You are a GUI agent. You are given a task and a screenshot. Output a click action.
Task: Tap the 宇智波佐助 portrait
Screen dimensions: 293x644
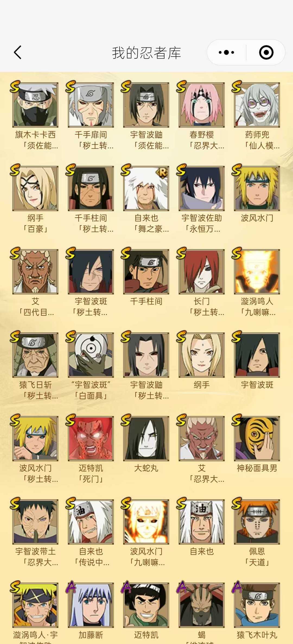pos(202,188)
